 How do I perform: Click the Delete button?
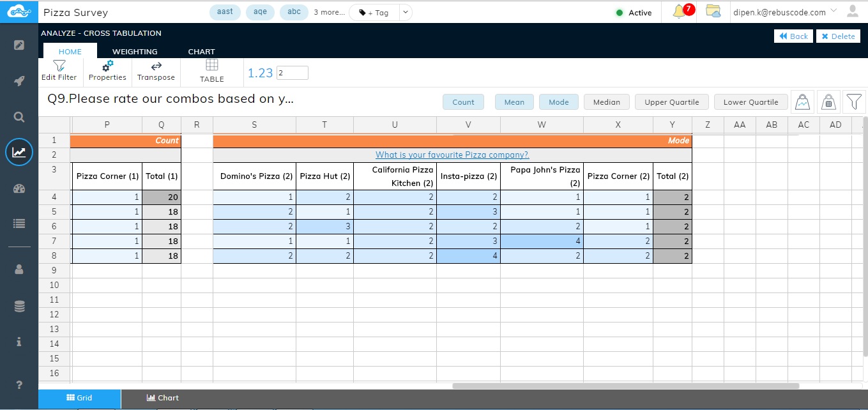tap(838, 36)
